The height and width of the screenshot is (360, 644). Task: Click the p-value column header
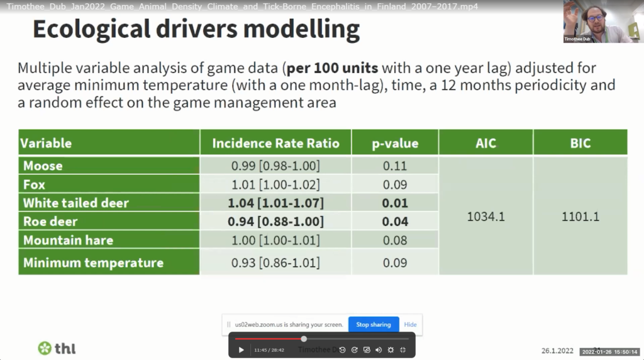(395, 143)
